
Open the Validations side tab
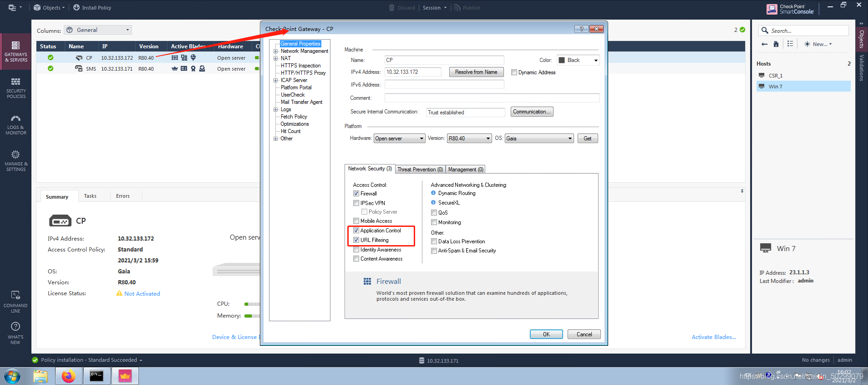[862, 67]
